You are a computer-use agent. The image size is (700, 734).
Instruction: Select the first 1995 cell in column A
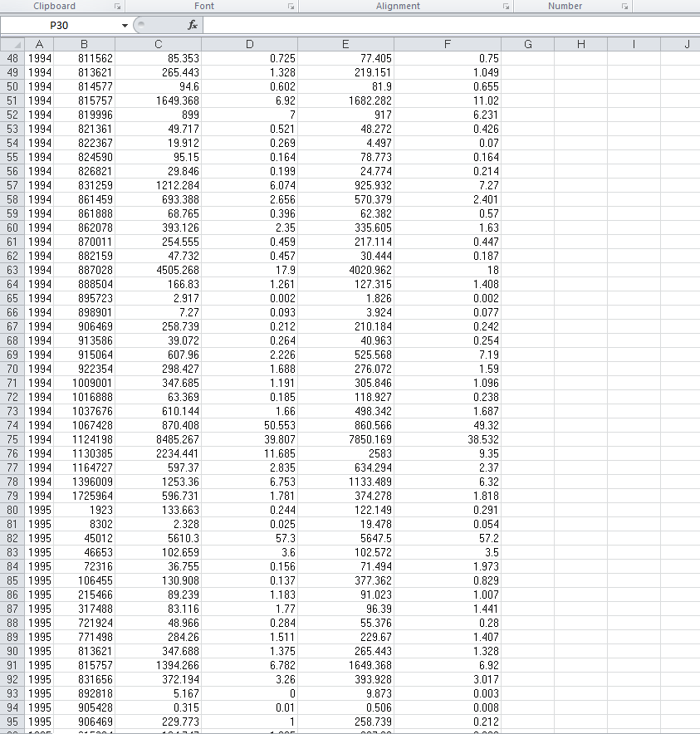point(37,510)
